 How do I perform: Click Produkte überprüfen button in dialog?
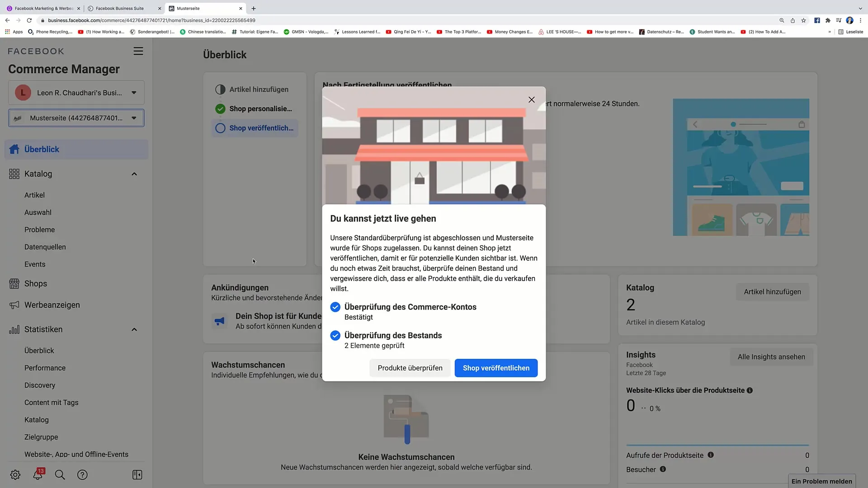(x=410, y=368)
